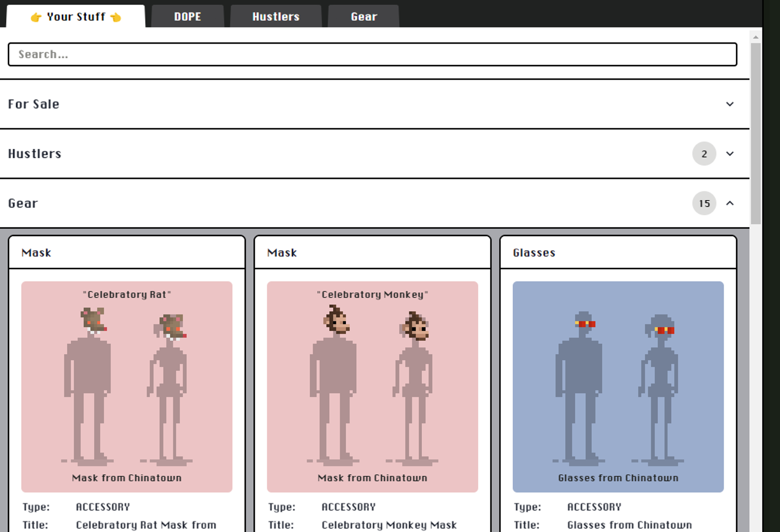The width and height of the screenshot is (780, 532).
Task: Click the Hustlers count badge showing 2
Action: [704, 154]
